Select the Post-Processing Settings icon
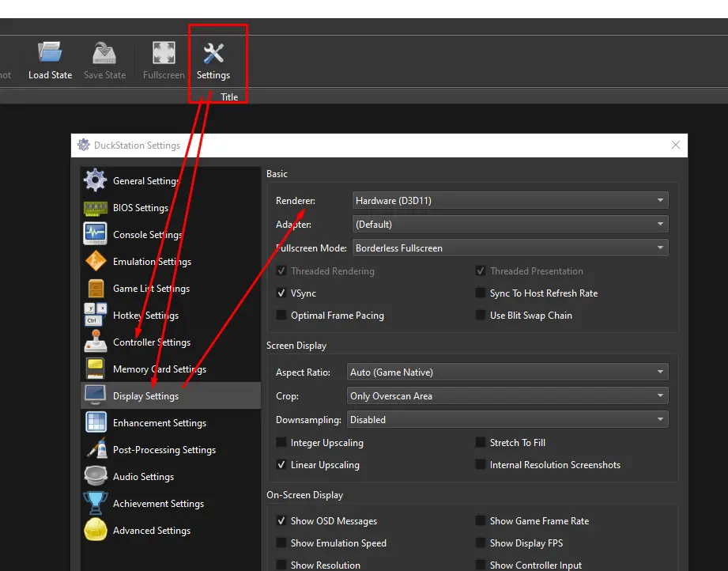Viewport: 728px width, 571px height. (x=96, y=450)
